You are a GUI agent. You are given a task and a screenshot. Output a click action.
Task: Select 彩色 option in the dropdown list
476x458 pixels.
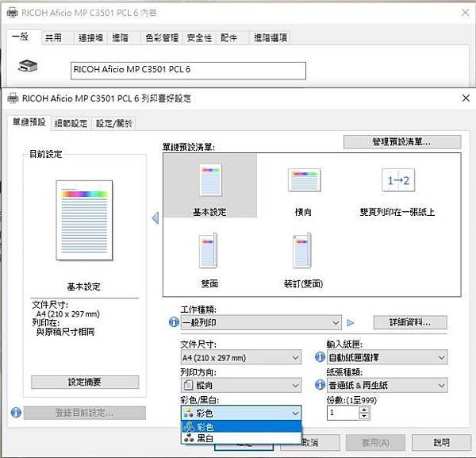tap(241, 427)
